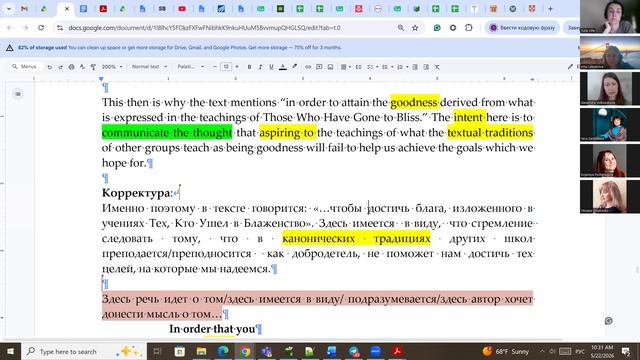This screenshot has width=640, height=360.
Task: Click the green highlighted communicate the thought
Action: coord(167,133)
